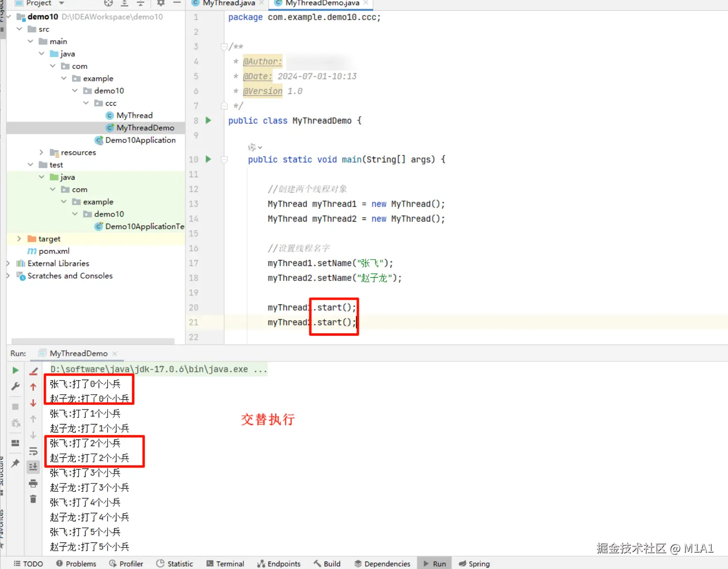The height and width of the screenshot is (569, 728).
Task: Open the Dependencies tool window
Action: (382, 563)
